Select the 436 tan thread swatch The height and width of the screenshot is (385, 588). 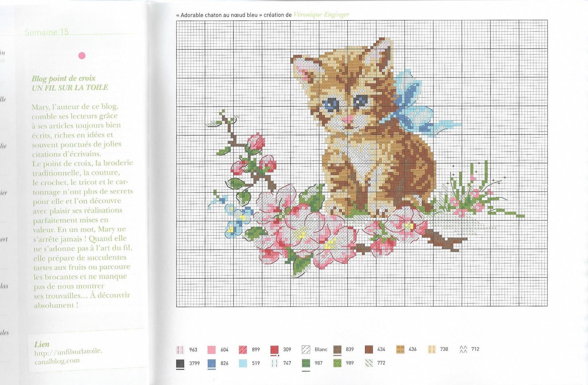(x=400, y=349)
